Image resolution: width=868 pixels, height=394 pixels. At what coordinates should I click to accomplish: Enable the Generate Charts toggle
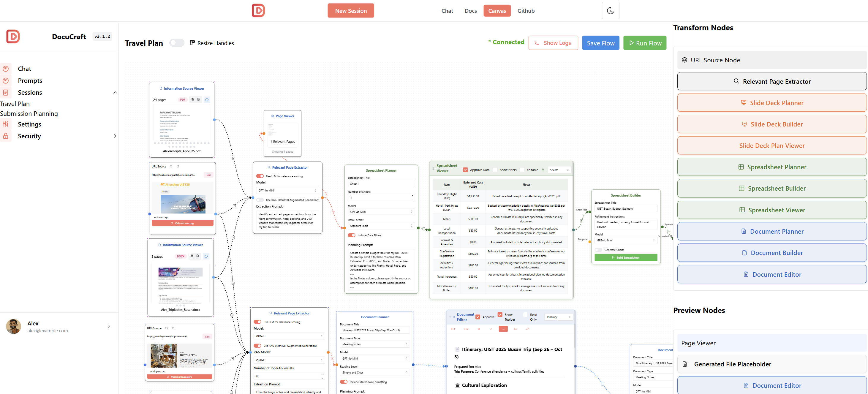598,250
